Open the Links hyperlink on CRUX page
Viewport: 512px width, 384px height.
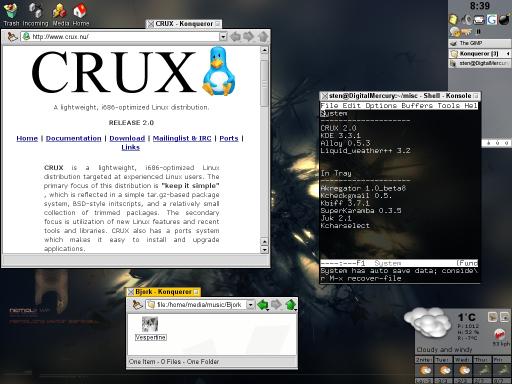tap(130, 147)
